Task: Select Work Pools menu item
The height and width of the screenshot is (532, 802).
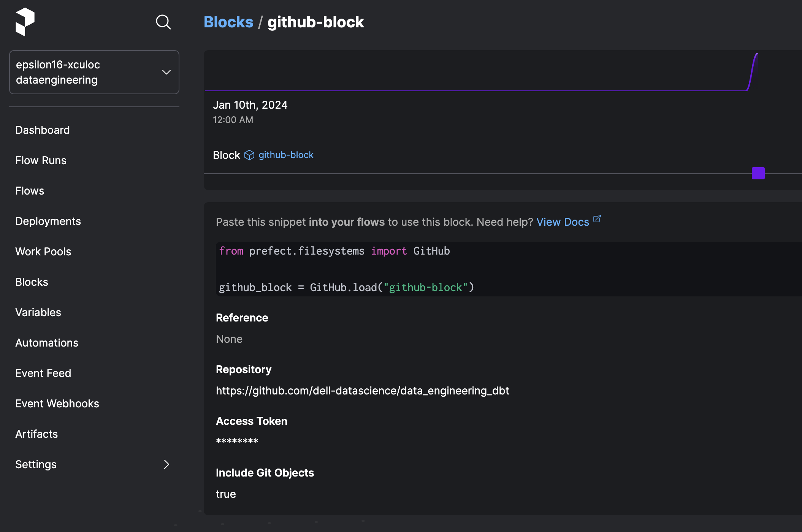Action: coord(43,252)
